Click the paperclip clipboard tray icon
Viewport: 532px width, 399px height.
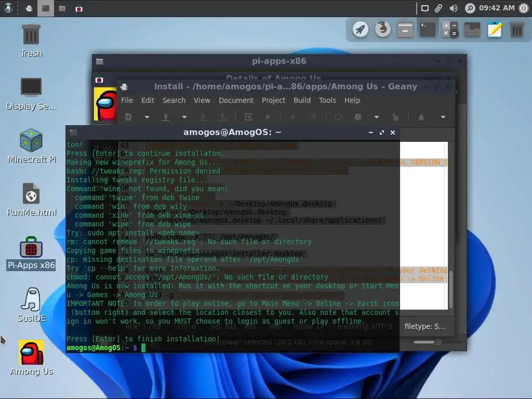click(x=438, y=8)
